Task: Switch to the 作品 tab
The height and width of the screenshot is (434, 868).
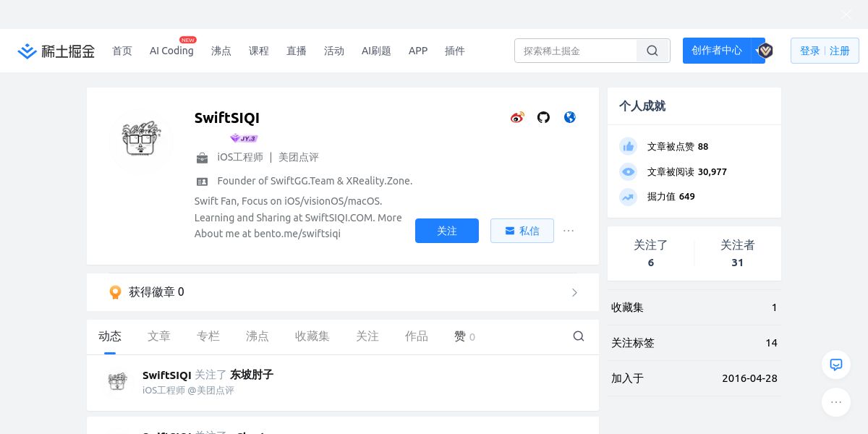Action: pyautogui.click(x=417, y=336)
